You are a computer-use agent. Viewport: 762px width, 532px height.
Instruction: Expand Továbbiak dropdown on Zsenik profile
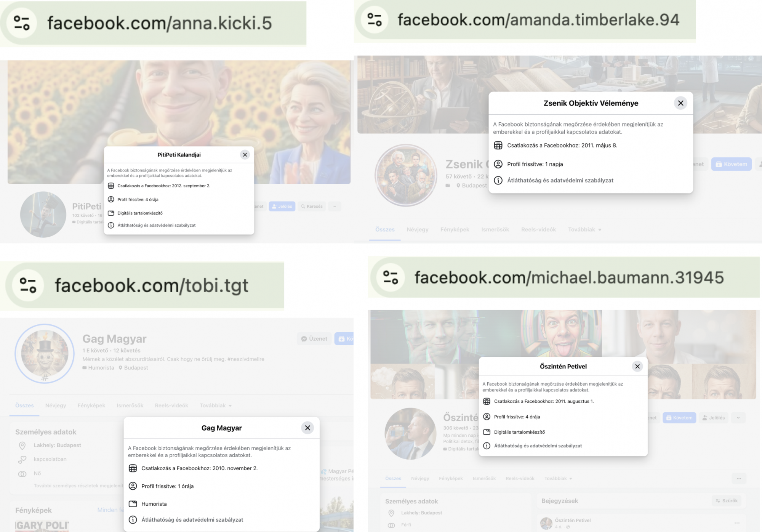click(584, 229)
